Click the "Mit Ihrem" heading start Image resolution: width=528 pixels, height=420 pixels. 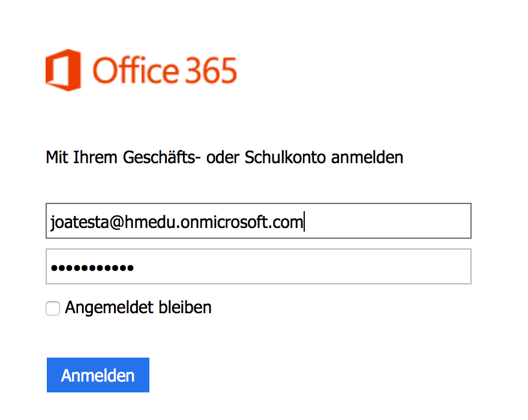tap(82, 157)
